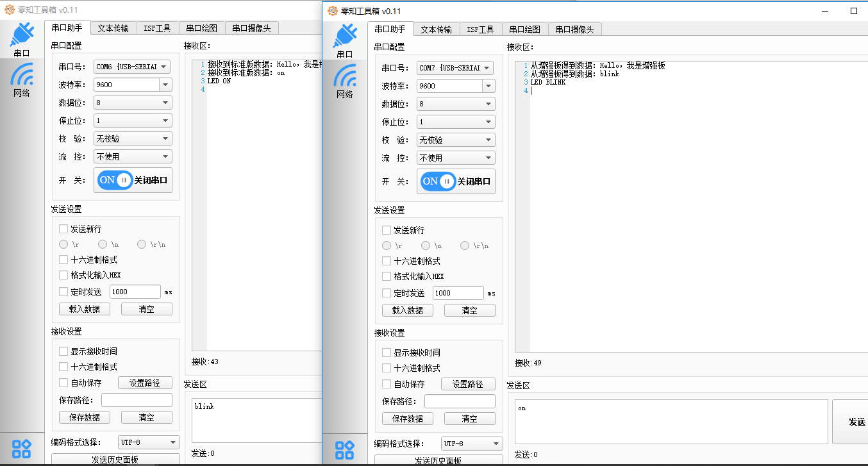Click the app logo in the right window title bar

click(x=332, y=11)
